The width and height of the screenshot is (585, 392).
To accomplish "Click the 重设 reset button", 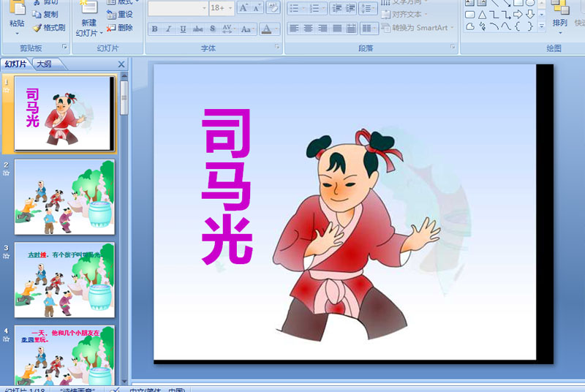I will pyautogui.click(x=120, y=15).
